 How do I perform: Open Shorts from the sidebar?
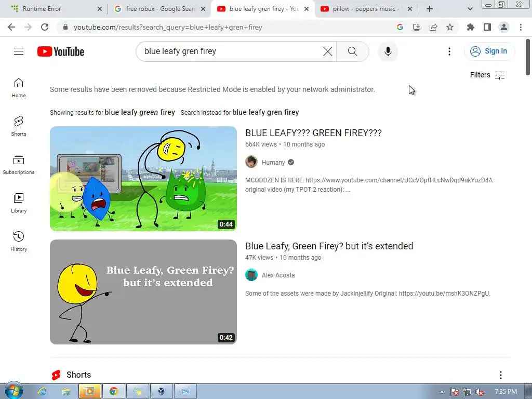19,126
